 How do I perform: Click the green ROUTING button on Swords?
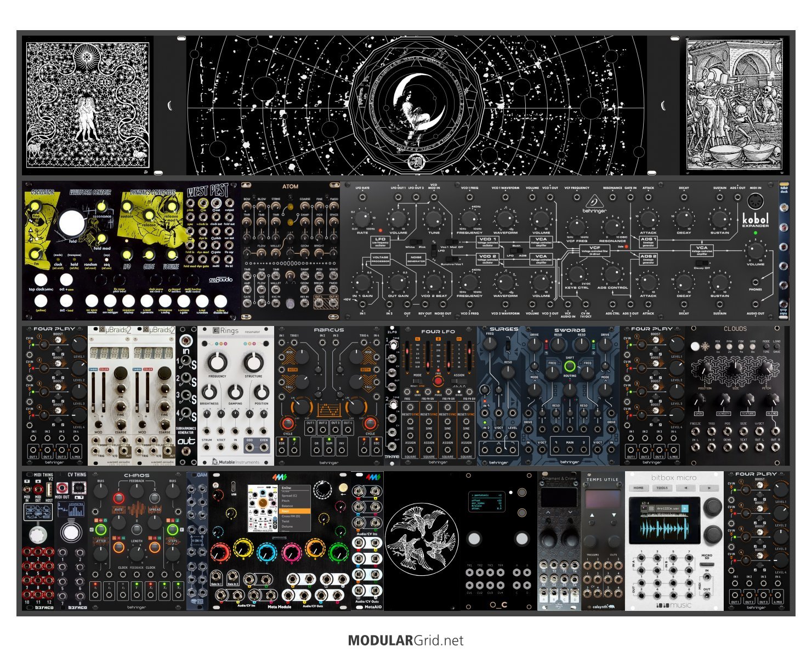[x=570, y=366]
